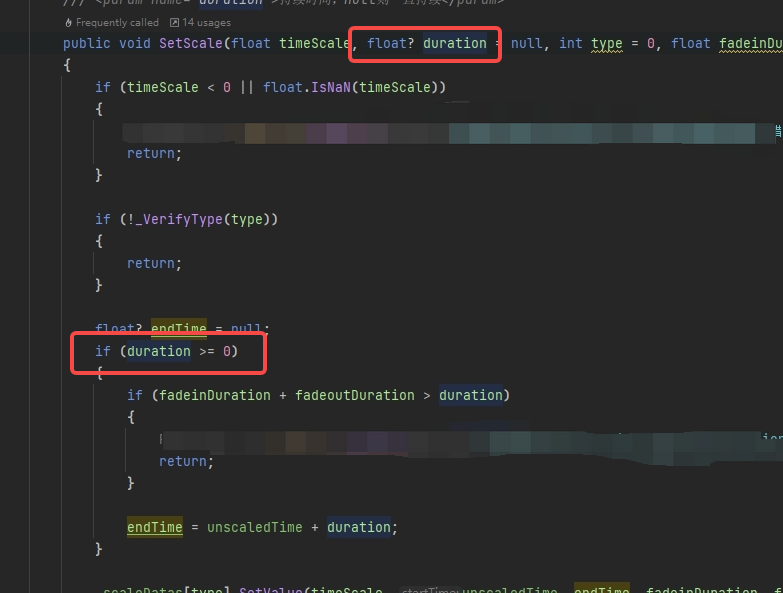Click the Frequently called hint text
The width and height of the screenshot is (783, 593).
coord(117,22)
